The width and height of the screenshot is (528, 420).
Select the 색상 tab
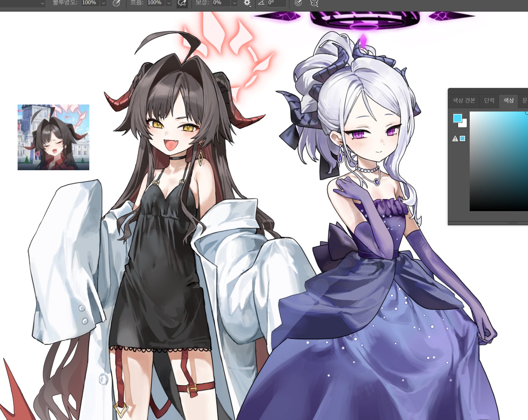tap(508, 101)
